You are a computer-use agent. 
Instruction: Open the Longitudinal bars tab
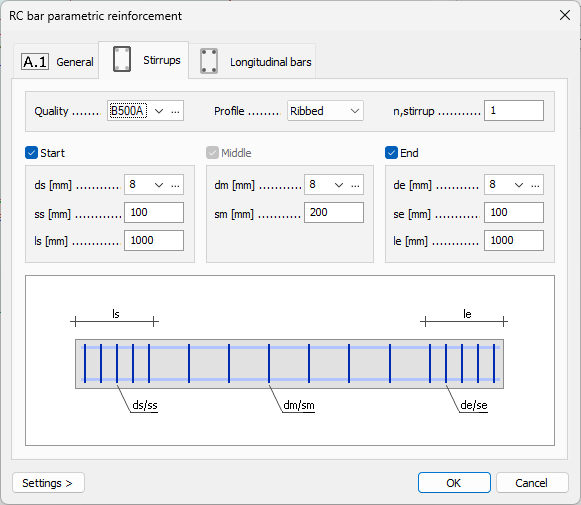(252, 61)
